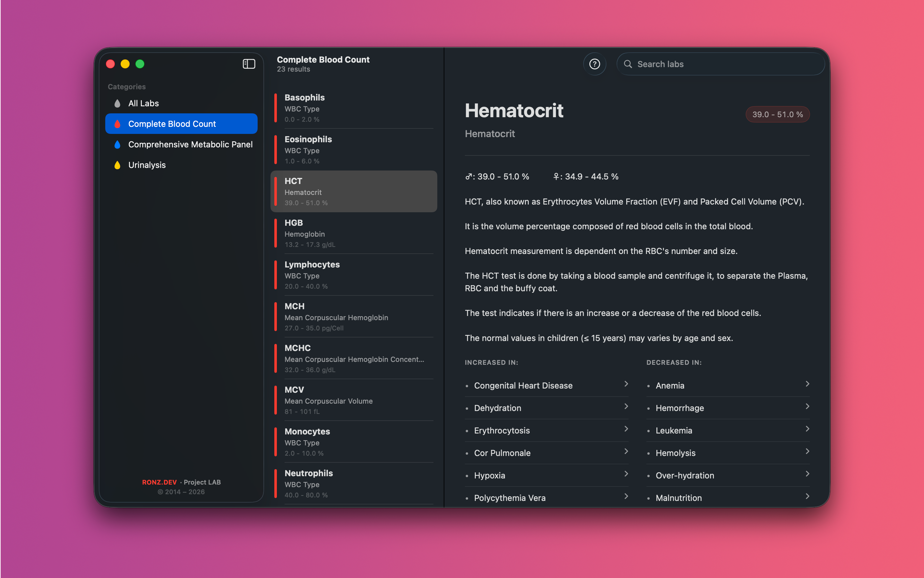Viewport: 924px width, 578px height.
Task: Click the gray drop icon for All Labs
Action: [117, 103]
